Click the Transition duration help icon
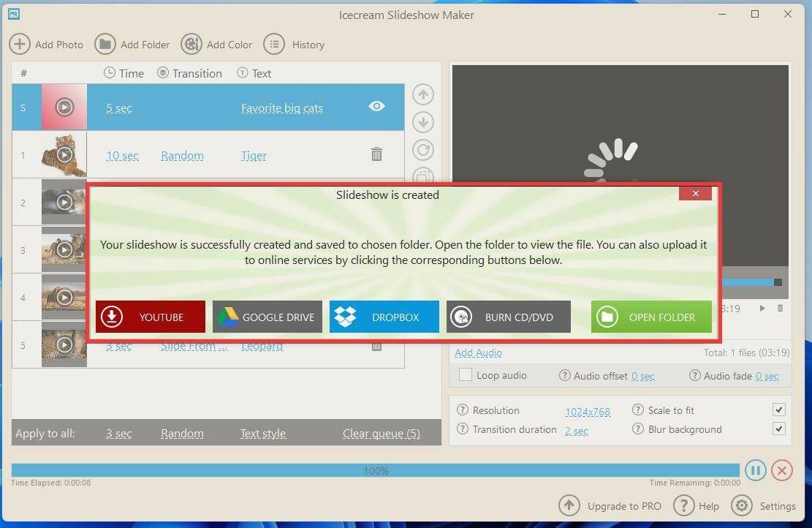 (x=463, y=429)
